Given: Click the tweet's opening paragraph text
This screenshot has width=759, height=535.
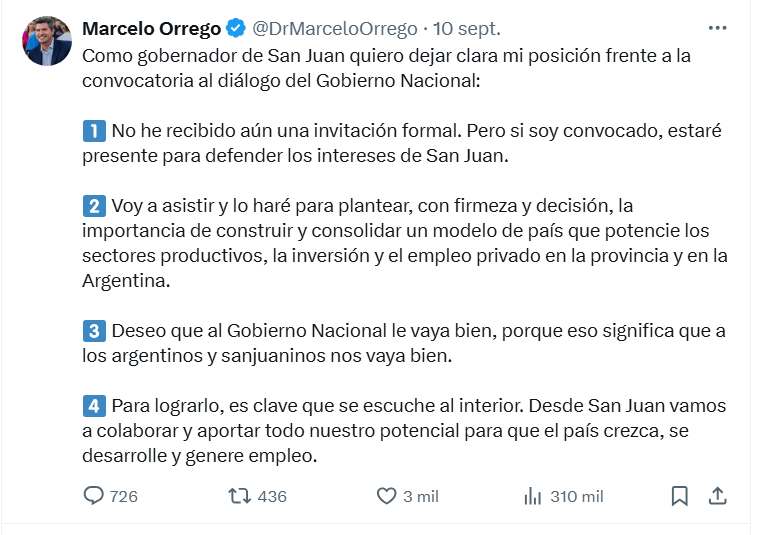Looking at the screenshot, I should click(x=385, y=66).
